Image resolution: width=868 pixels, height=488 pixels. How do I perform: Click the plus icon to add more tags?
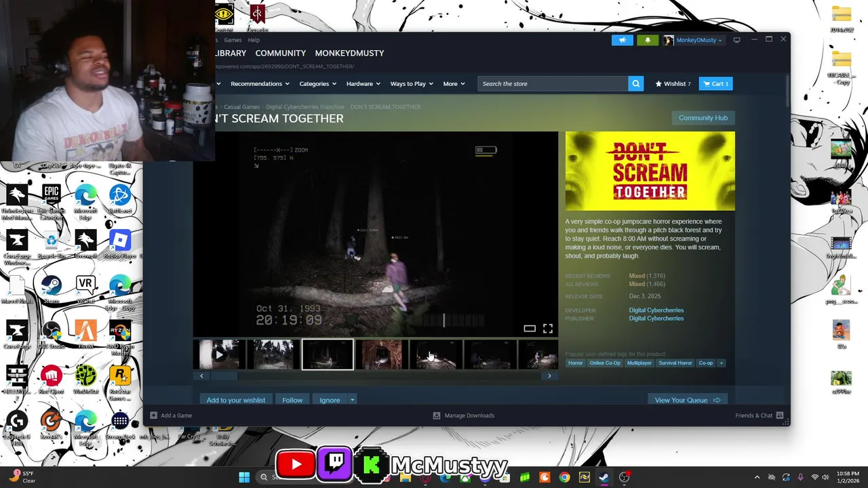(721, 363)
